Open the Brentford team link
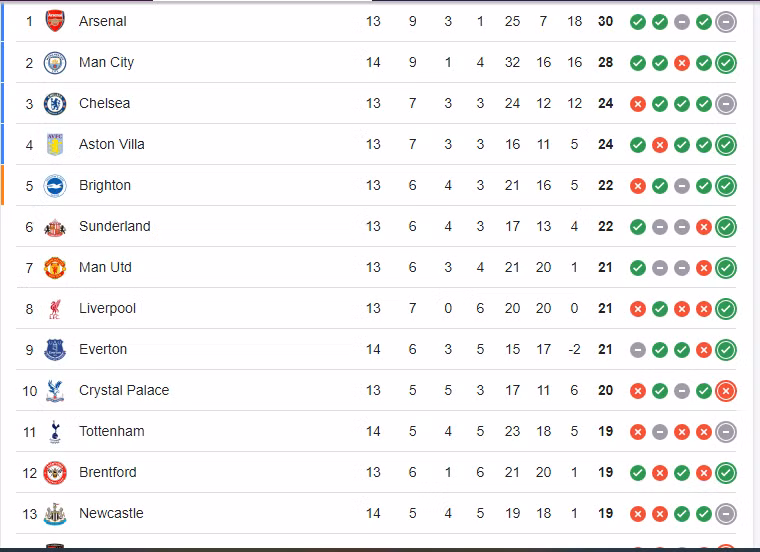Image resolution: width=760 pixels, height=552 pixels. [x=108, y=472]
